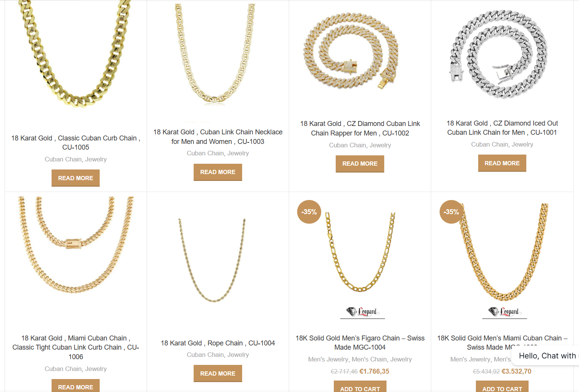Click Read More for CU-1003 necklace
This screenshot has height=392, width=579.
point(218,172)
